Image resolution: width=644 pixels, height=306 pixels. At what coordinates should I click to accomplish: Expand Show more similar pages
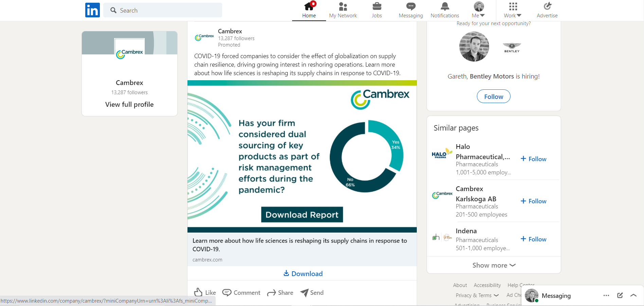(494, 265)
